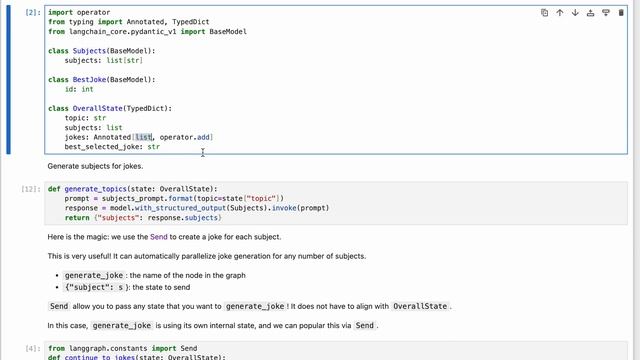Click the highlighted 'list' in Annotated
The image size is (640, 360).
143,137
